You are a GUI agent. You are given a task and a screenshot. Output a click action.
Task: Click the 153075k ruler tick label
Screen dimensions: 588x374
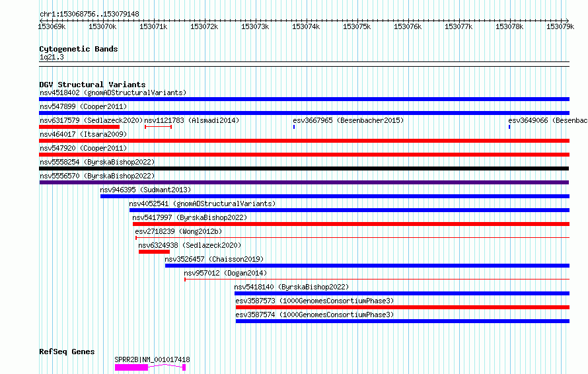357,26
